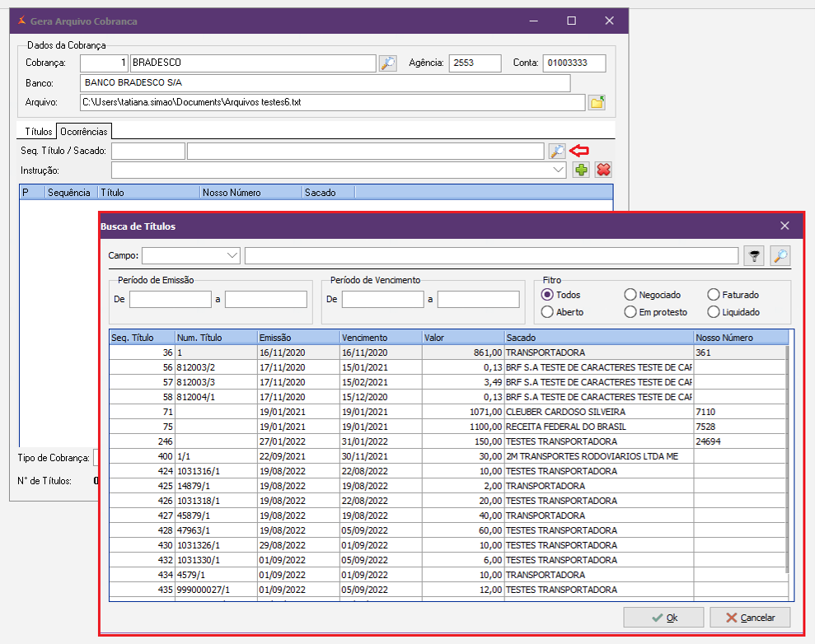
Task: Click the green plus add instruction icon
Action: point(582,170)
